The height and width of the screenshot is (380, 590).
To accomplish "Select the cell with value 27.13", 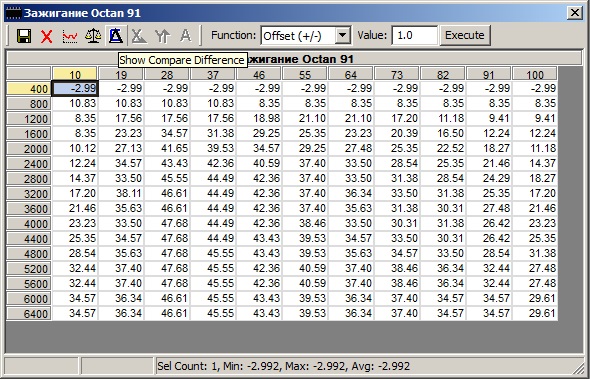I will [121, 148].
